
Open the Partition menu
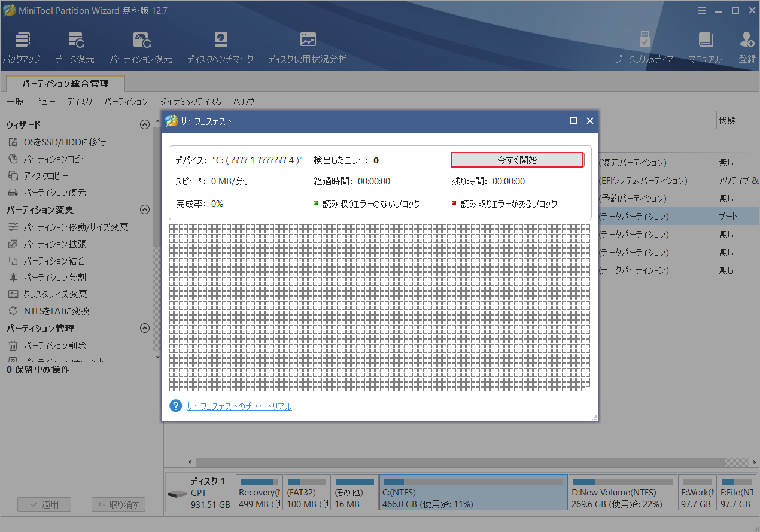[126, 102]
